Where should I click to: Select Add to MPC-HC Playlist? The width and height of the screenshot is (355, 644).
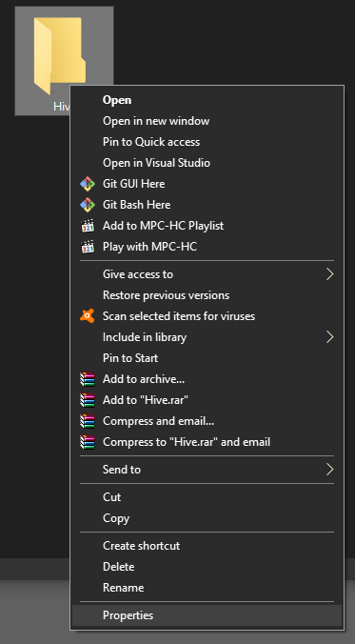click(x=207, y=226)
